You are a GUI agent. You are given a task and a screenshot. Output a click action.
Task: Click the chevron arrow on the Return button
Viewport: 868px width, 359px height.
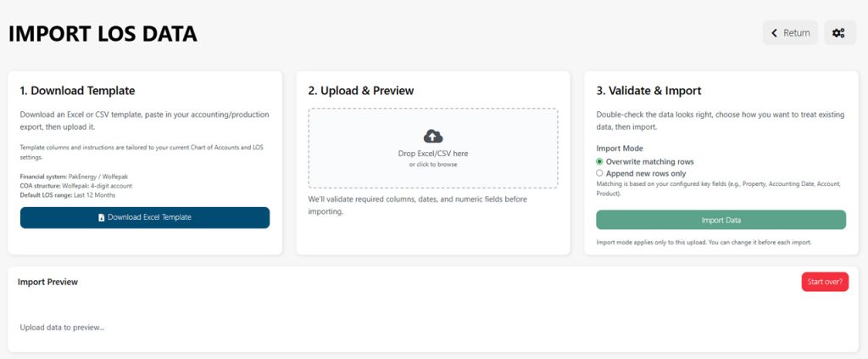[775, 33]
